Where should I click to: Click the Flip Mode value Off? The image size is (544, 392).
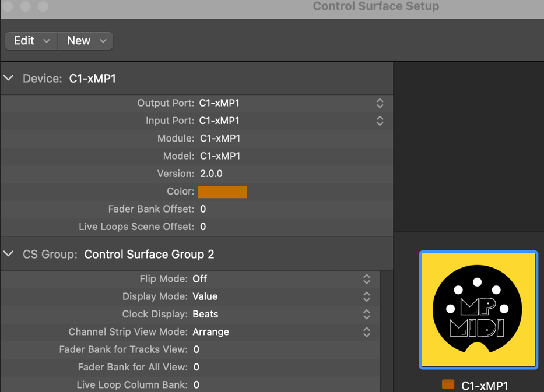(x=200, y=278)
